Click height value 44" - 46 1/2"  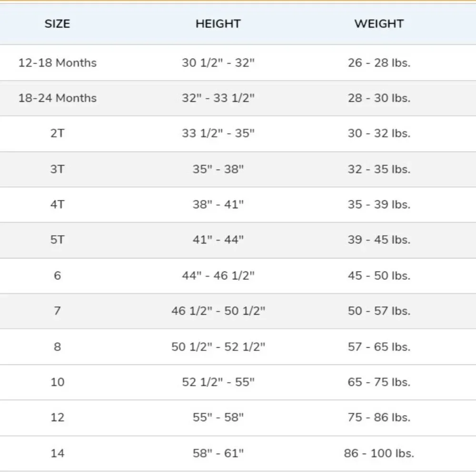218,275
